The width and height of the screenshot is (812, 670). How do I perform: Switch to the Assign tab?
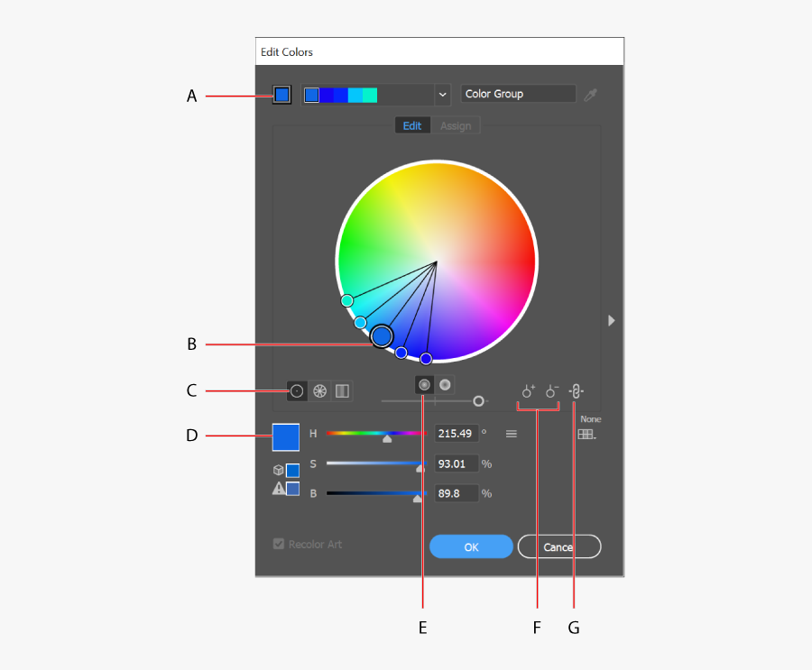(x=456, y=125)
